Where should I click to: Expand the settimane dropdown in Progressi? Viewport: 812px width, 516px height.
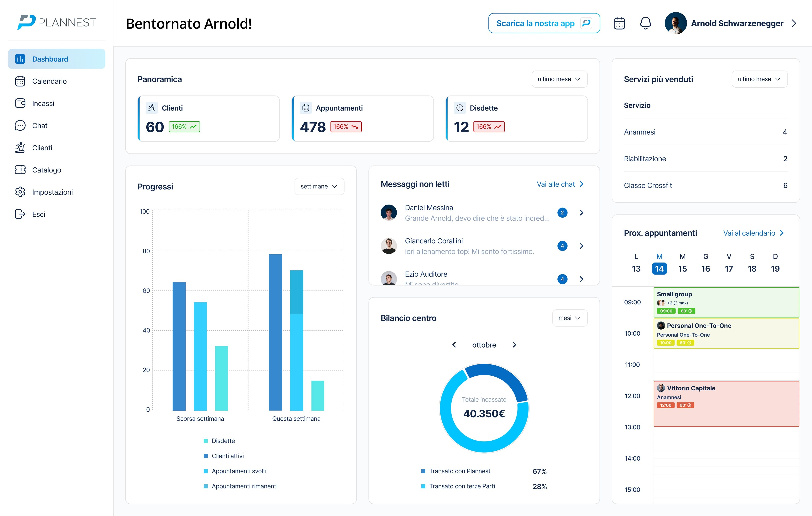tap(319, 186)
